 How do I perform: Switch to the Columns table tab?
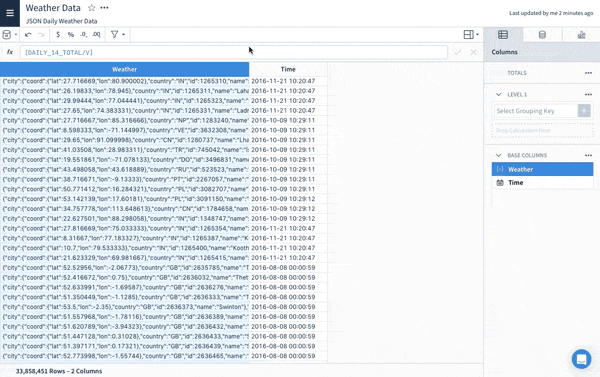(503, 35)
